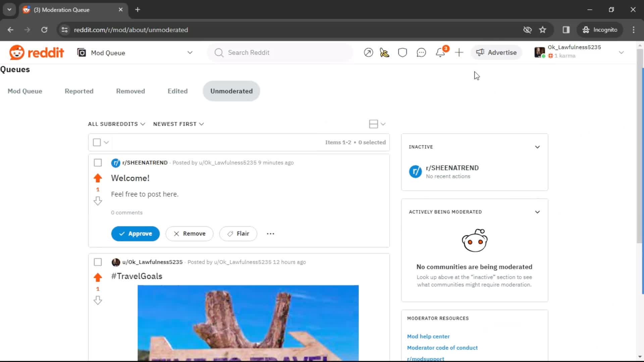Check the #TravelGoals post checkbox
The image size is (644, 362).
click(98, 262)
